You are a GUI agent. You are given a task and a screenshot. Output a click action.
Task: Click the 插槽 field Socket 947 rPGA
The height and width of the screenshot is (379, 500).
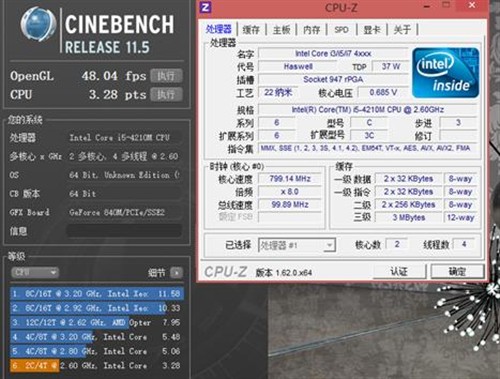[x=333, y=79]
